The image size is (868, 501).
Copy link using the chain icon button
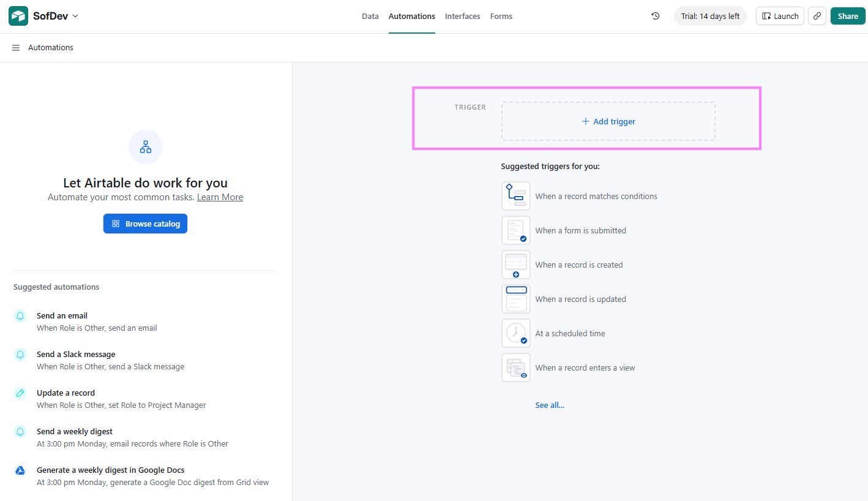(x=817, y=16)
